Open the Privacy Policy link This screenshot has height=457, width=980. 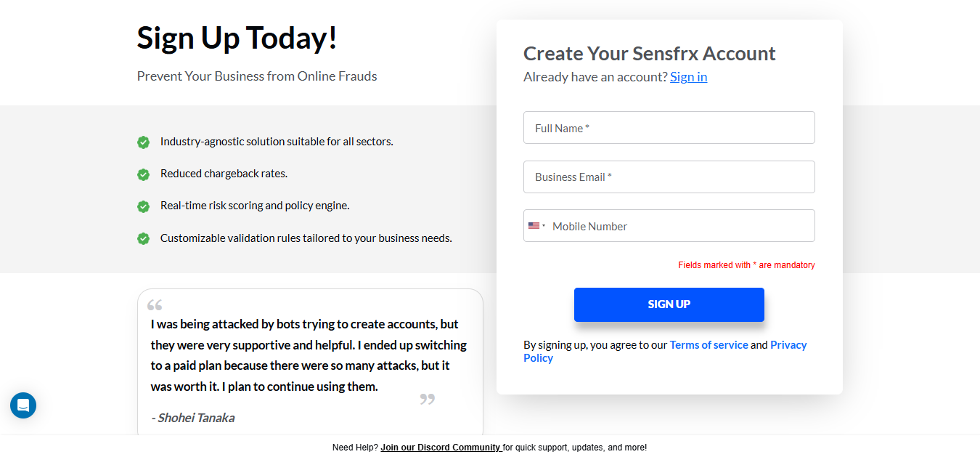click(665, 352)
